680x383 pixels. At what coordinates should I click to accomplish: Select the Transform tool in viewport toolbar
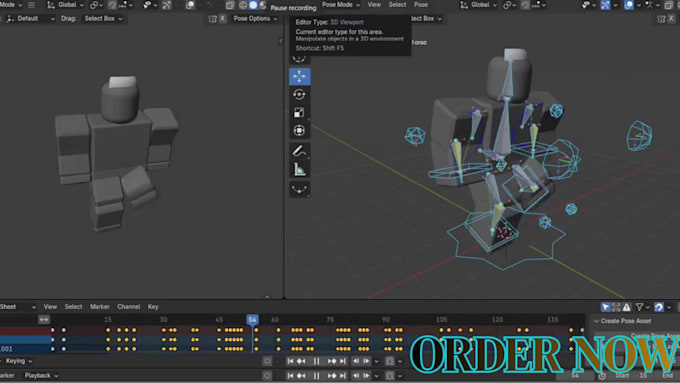pyautogui.click(x=299, y=131)
